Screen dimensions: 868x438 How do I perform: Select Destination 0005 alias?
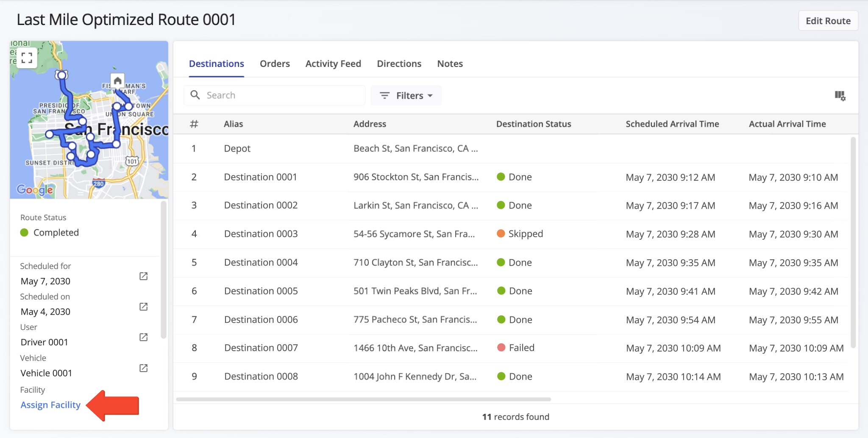click(261, 291)
